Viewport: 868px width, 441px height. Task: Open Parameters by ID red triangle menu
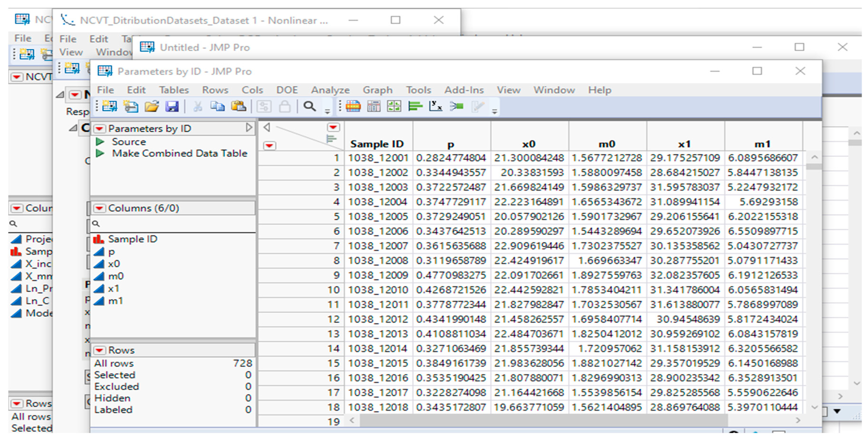click(99, 129)
